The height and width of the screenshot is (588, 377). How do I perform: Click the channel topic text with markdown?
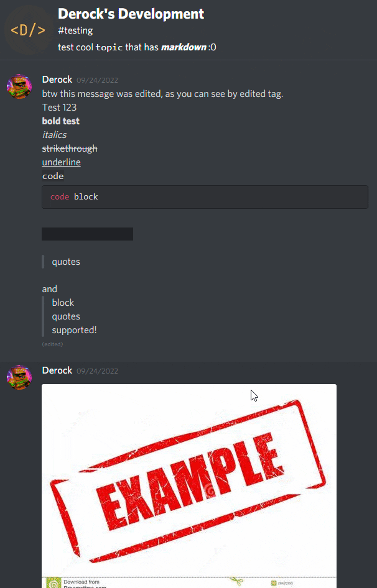[x=137, y=47]
